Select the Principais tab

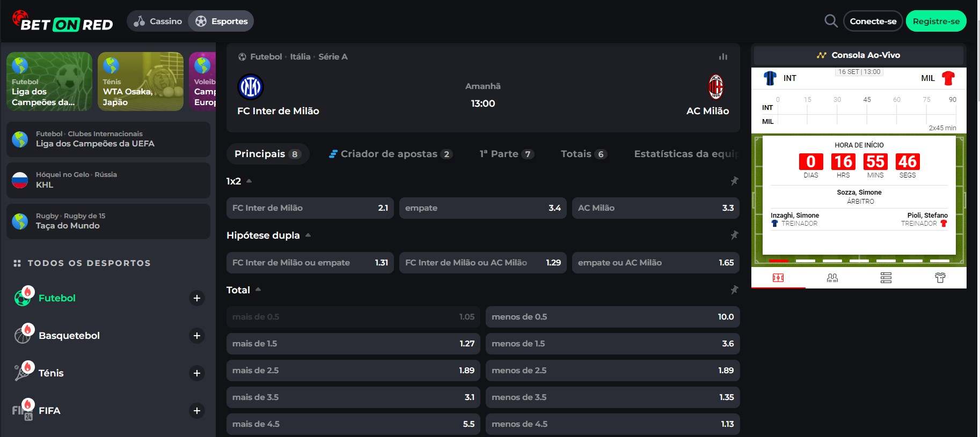click(268, 154)
